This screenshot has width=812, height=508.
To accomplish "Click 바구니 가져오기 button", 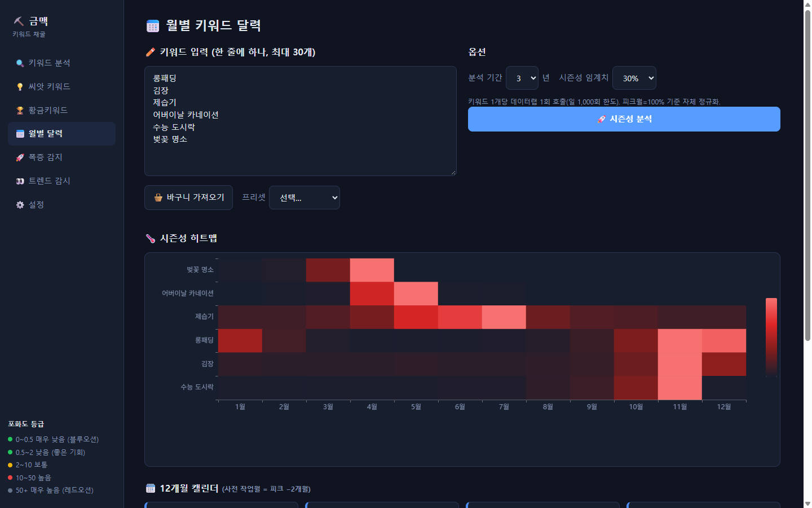I will click(x=188, y=198).
